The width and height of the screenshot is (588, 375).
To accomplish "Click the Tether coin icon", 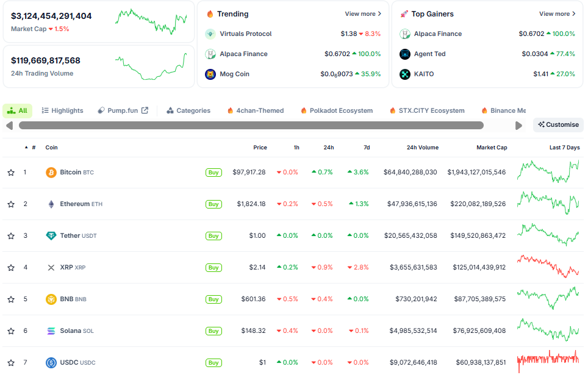I will pyautogui.click(x=51, y=236).
